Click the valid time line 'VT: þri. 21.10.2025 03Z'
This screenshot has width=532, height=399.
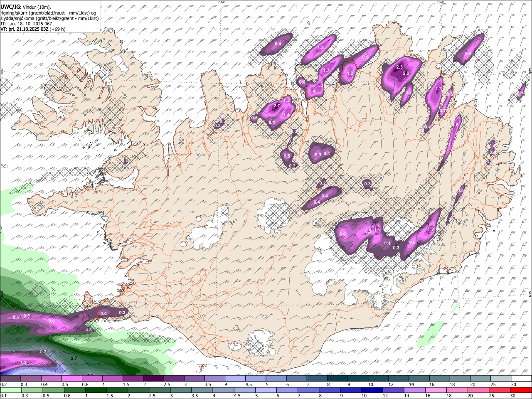click(x=25, y=29)
